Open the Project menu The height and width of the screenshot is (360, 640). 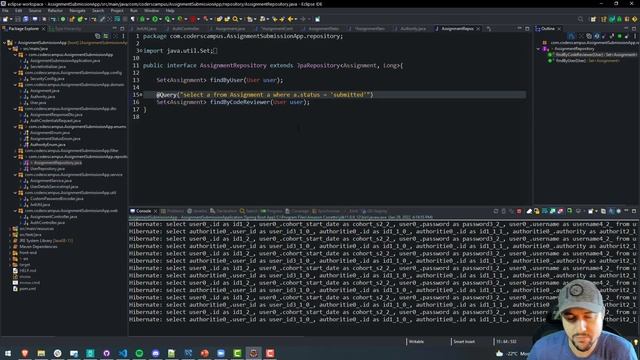pos(117,11)
